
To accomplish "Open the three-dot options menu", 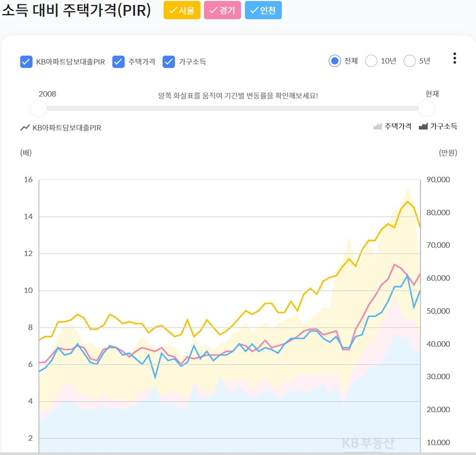I will coord(453,59).
